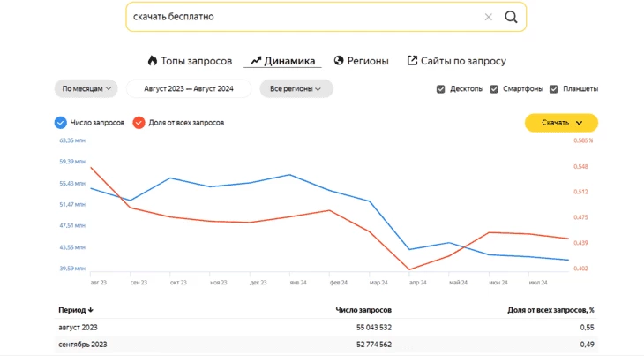This screenshot has width=644, height=356.
Task: Expand the По месяцам dropdown
Action: click(x=86, y=89)
